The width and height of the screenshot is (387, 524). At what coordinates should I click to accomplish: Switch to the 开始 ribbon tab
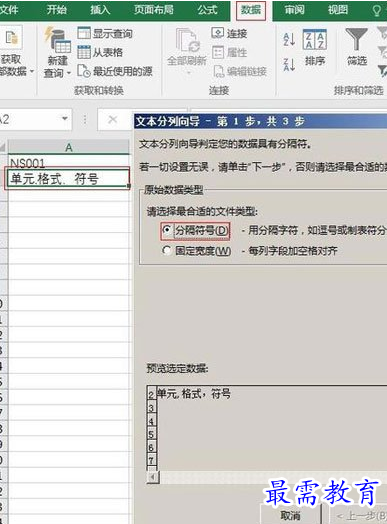pyautogui.click(x=56, y=10)
